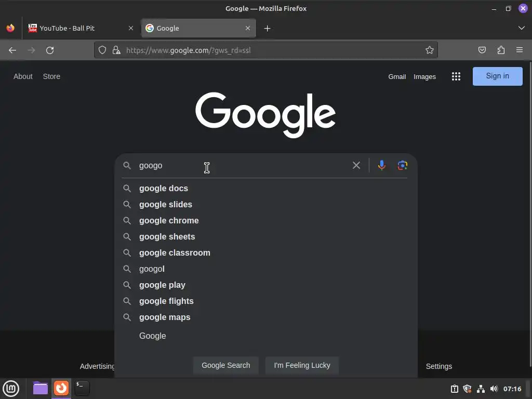Open Firefox View pinned icon

(10, 28)
